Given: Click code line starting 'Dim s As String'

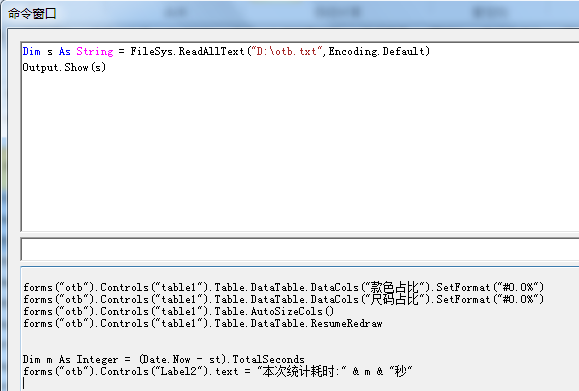Looking at the screenshot, I should point(226,51).
